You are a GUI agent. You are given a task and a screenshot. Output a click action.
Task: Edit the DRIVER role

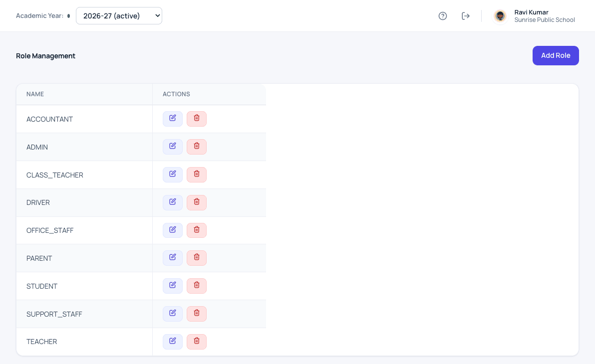coord(173,202)
